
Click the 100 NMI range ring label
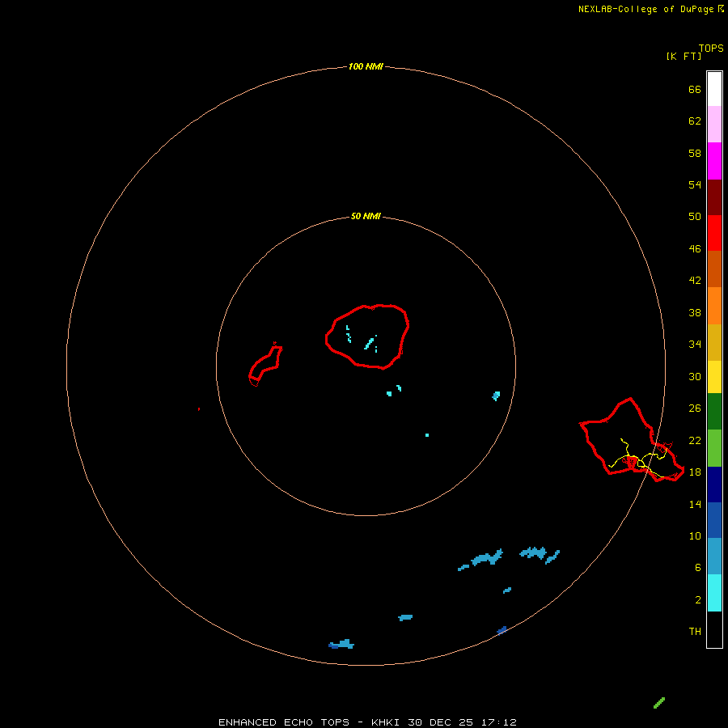click(x=366, y=66)
